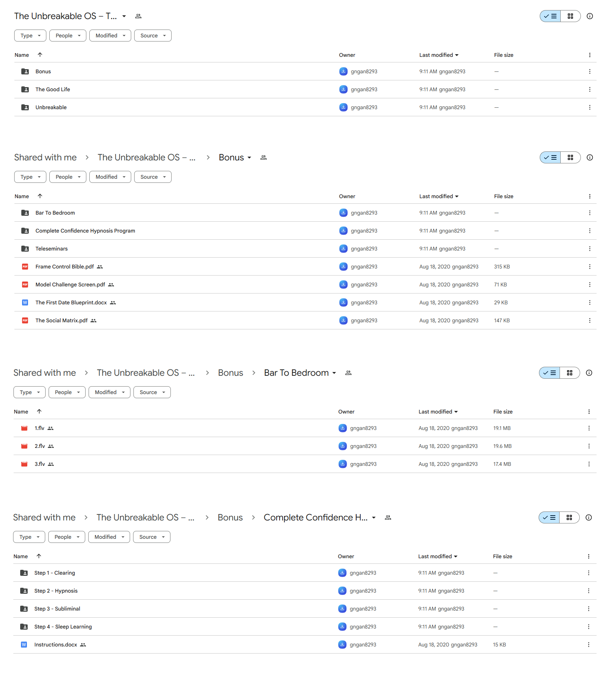Select the Bar To Bedroom folder row
The image size is (616, 673).
pos(305,213)
